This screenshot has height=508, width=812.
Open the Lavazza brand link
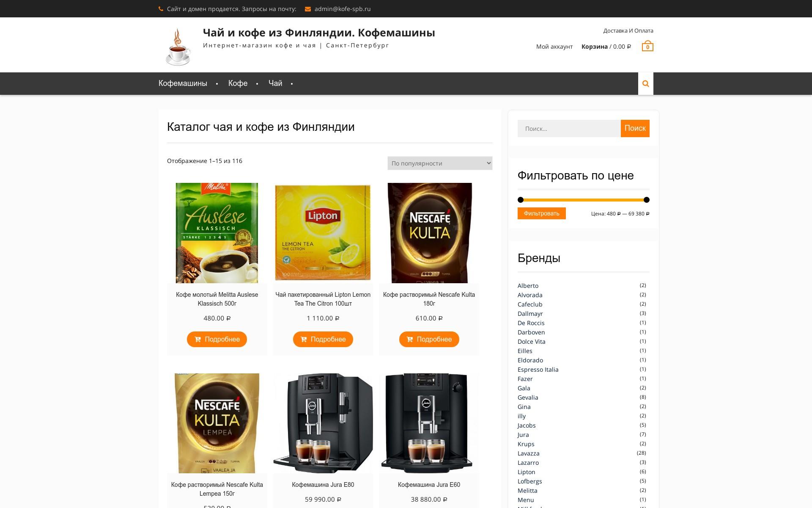point(528,453)
